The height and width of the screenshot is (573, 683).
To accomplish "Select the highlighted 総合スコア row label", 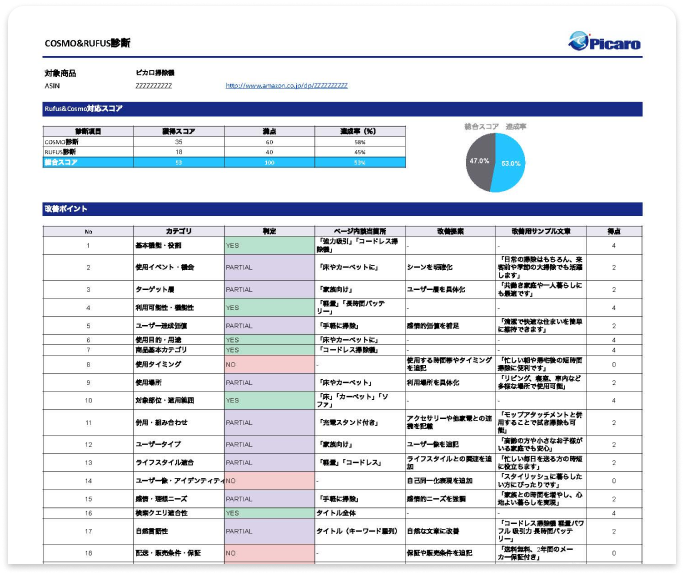I will click(x=61, y=162).
